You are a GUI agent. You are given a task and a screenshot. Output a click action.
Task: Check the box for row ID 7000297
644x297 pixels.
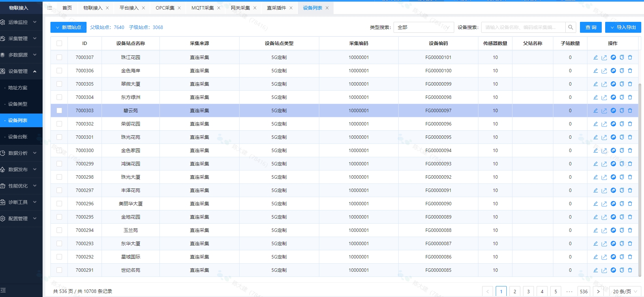pyautogui.click(x=59, y=190)
